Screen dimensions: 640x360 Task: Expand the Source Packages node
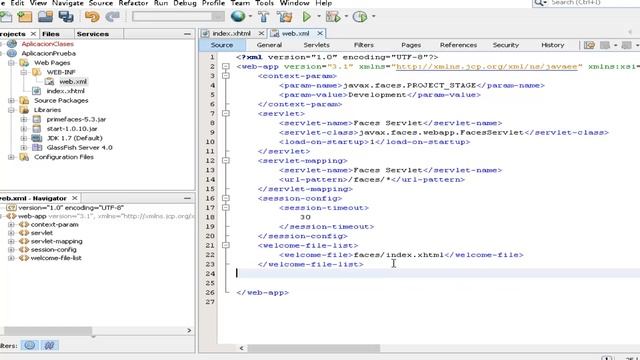11,100
